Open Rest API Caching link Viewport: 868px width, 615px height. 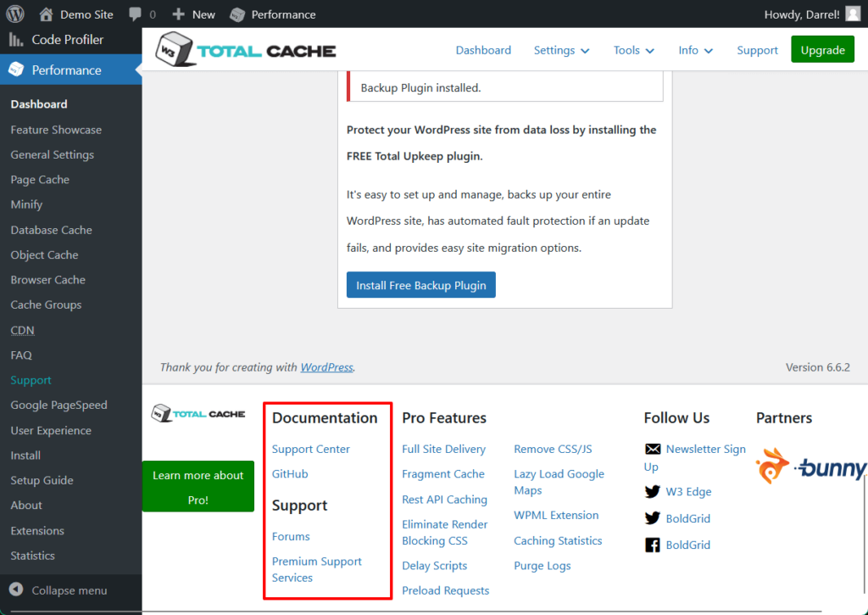[444, 499]
